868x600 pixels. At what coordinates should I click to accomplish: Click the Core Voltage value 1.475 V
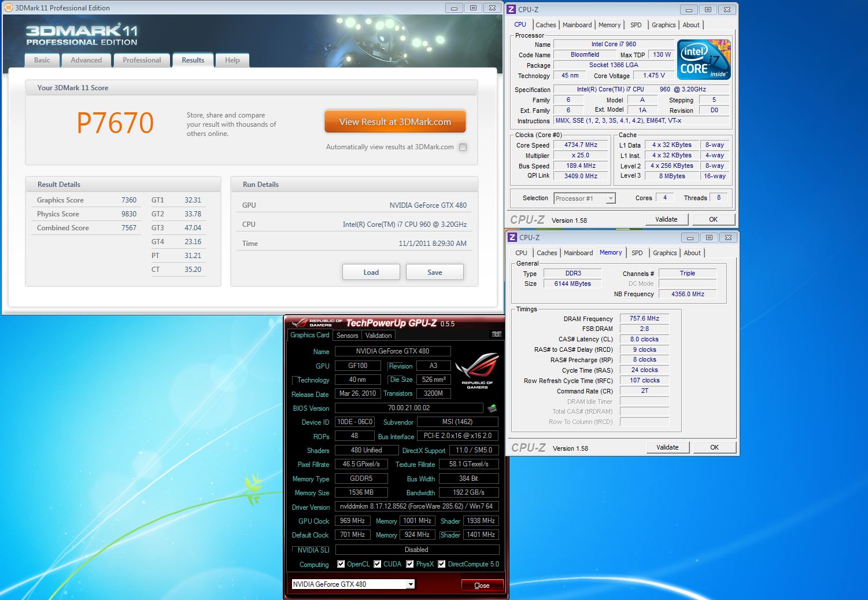click(x=654, y=75)
